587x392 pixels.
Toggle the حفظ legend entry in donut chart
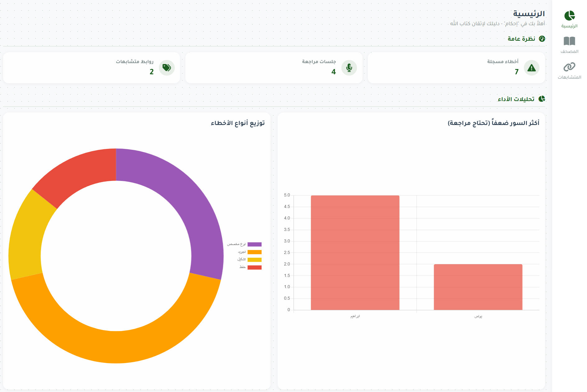point(254,267)
